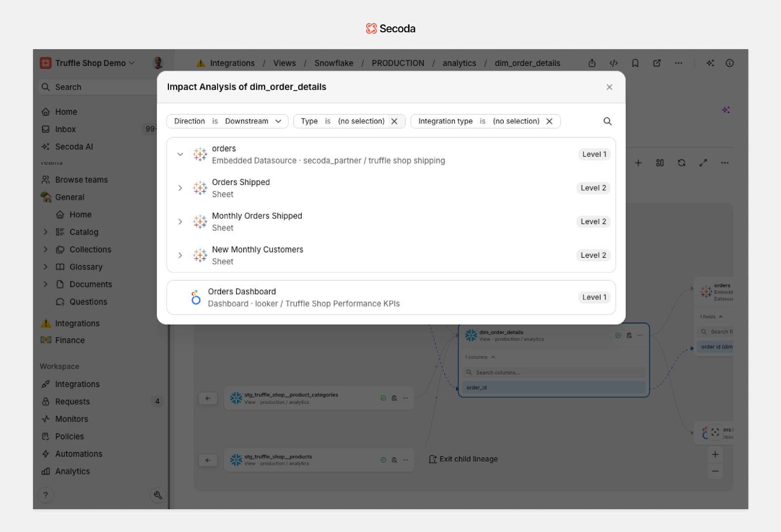Zoom out on the lineage graph
Viewport: 781px width, 532px height.
(715, 471)
